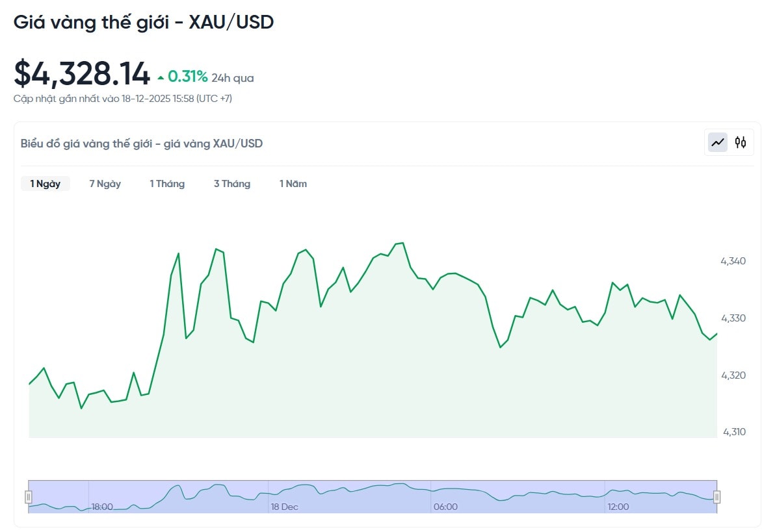Click the Giá vàng thế giới - XAU/USD heading
The height and width of the screenshot is (532, 762).
[144, 22]
